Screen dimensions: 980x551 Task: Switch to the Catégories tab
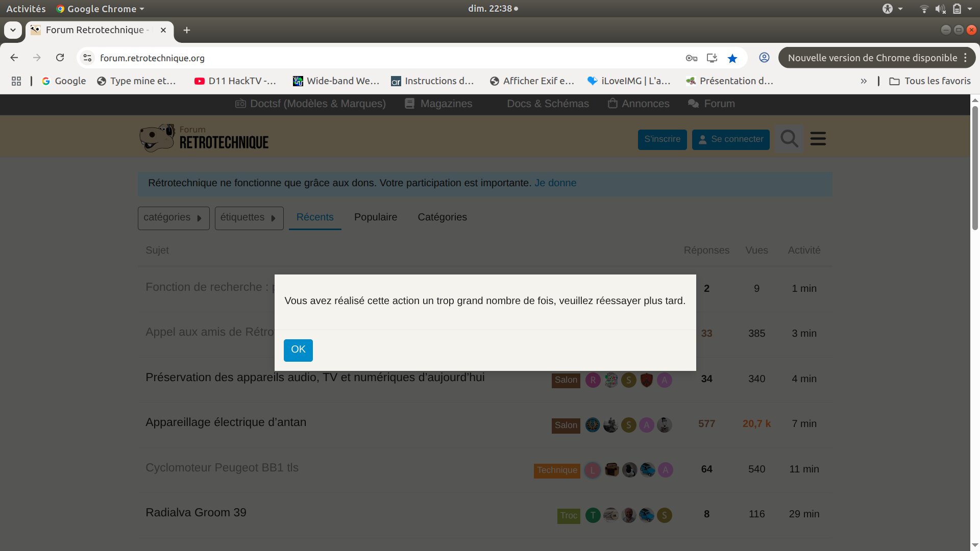[x=442, y=217]
